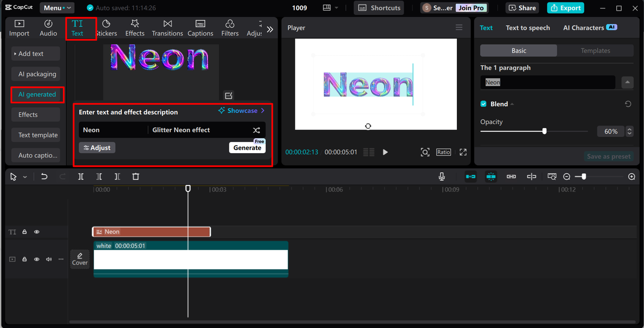
Task: Switch to Text to speech tab
Action: (x=528, y=28)
